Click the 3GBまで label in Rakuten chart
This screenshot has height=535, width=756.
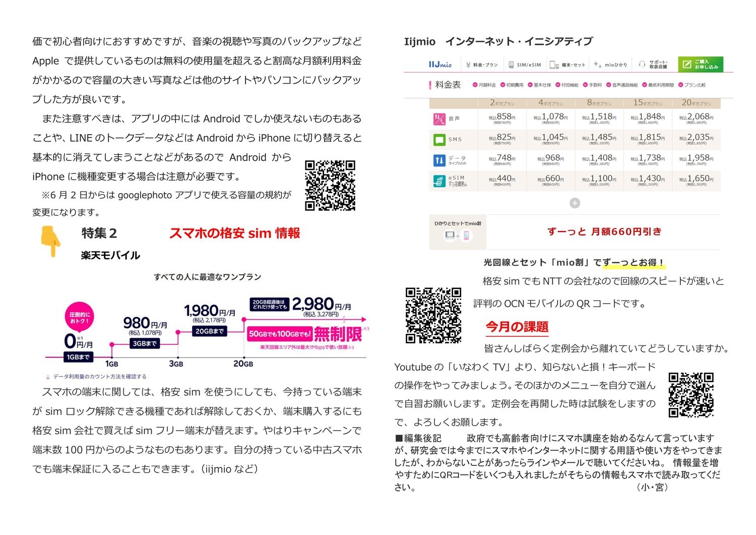(144, 343)
